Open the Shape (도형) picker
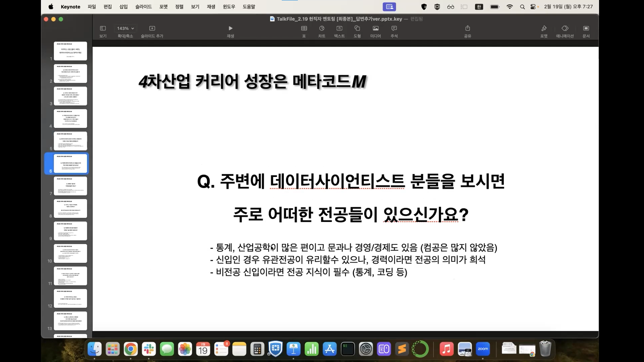 pyautogui.click(x=357, y=28)
